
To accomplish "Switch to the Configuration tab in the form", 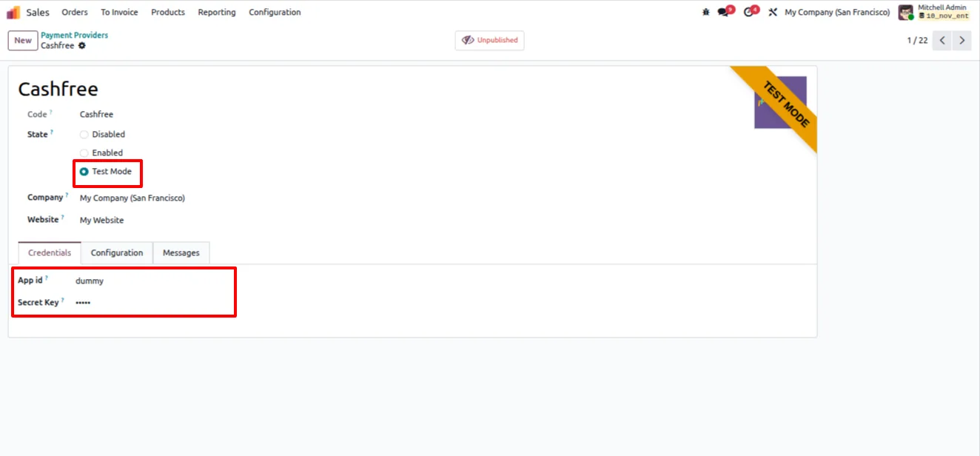I will pyautogui.click(x=117, y=253).
